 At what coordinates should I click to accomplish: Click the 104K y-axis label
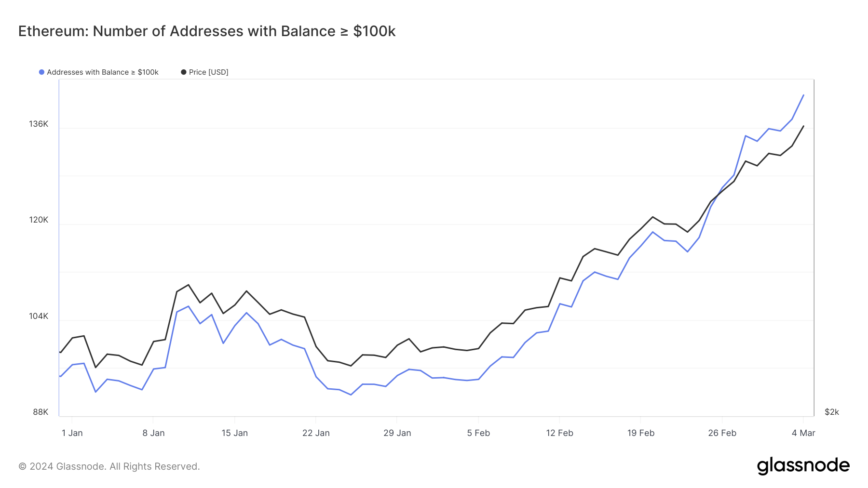[x=39, y=316]
